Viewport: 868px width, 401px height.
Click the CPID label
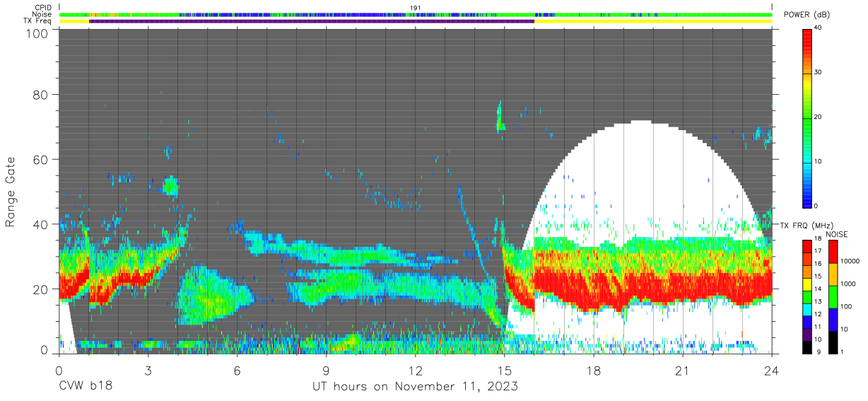43,8
